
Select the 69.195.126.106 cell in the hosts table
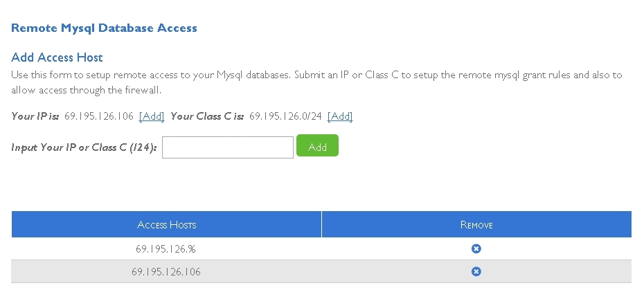[x=166, y=272]
